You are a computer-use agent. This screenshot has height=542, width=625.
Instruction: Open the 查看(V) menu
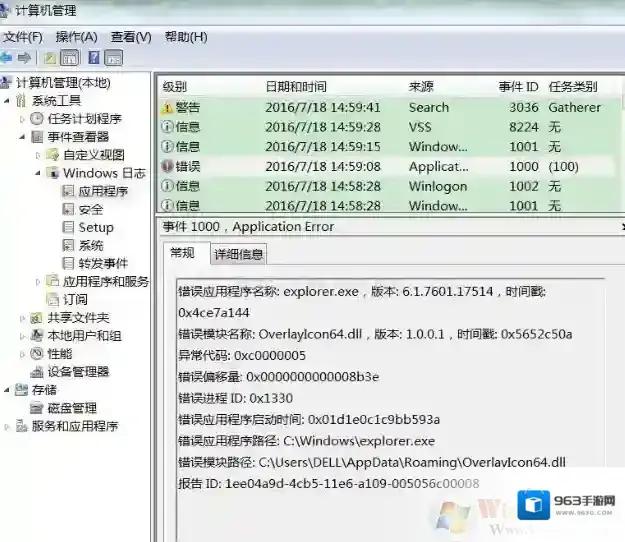tap(130, 37)
